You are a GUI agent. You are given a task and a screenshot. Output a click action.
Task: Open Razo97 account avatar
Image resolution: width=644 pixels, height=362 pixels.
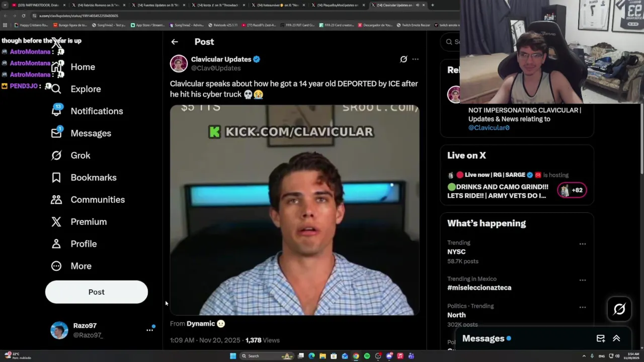(x=59, y=330)
